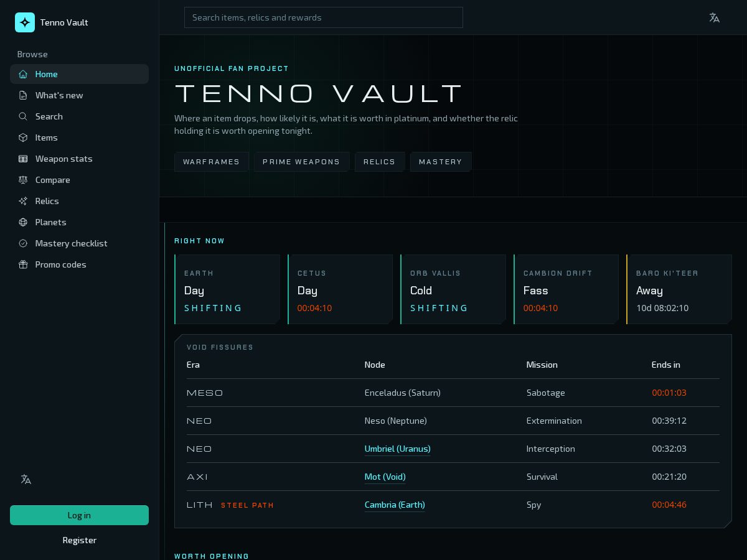
Task: Click the Node column header
Action: coord(375,365)
